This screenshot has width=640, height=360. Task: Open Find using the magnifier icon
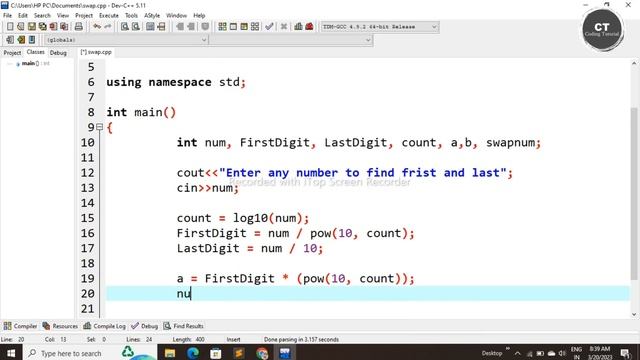tap(125, 27)
